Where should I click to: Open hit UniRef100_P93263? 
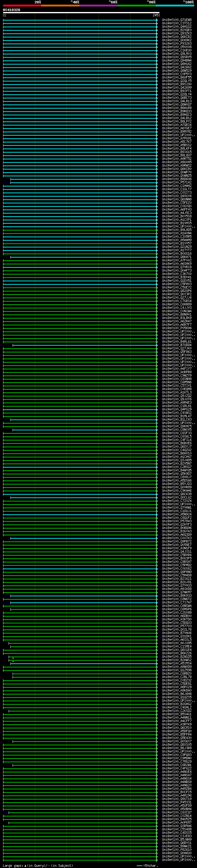pyautogui.click(x=176, y=43)
